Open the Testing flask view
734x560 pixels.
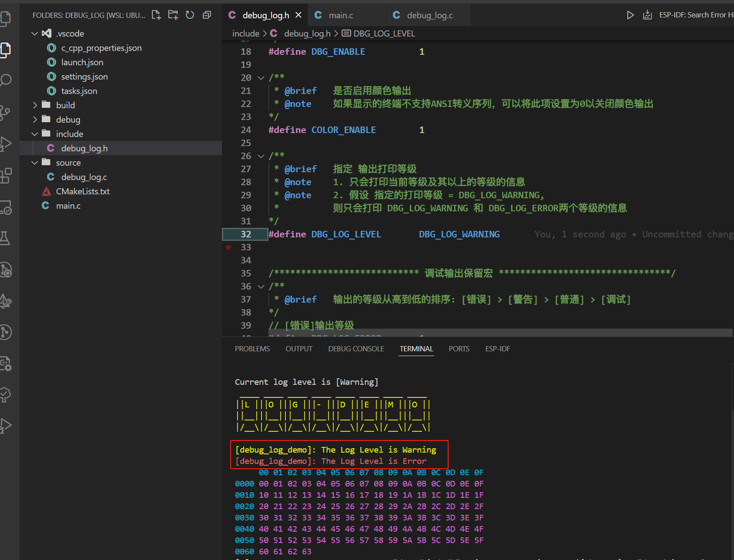[5, 238]
